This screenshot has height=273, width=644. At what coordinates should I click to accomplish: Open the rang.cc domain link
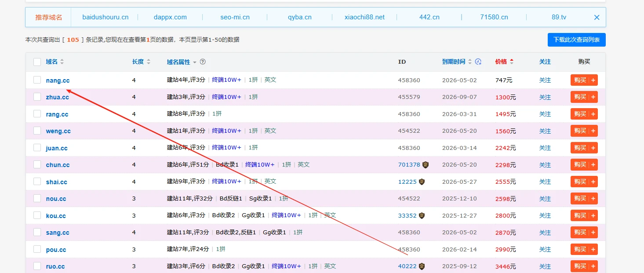point(57,114)
